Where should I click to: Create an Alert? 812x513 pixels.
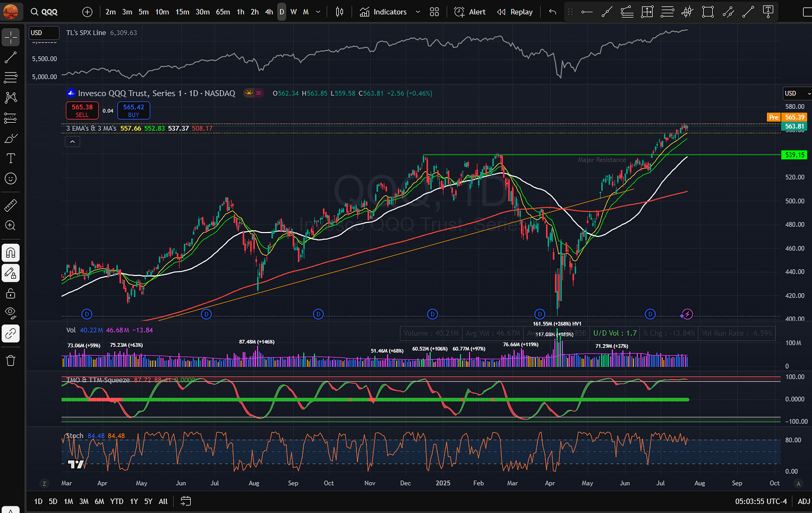[x=469, y=12]
